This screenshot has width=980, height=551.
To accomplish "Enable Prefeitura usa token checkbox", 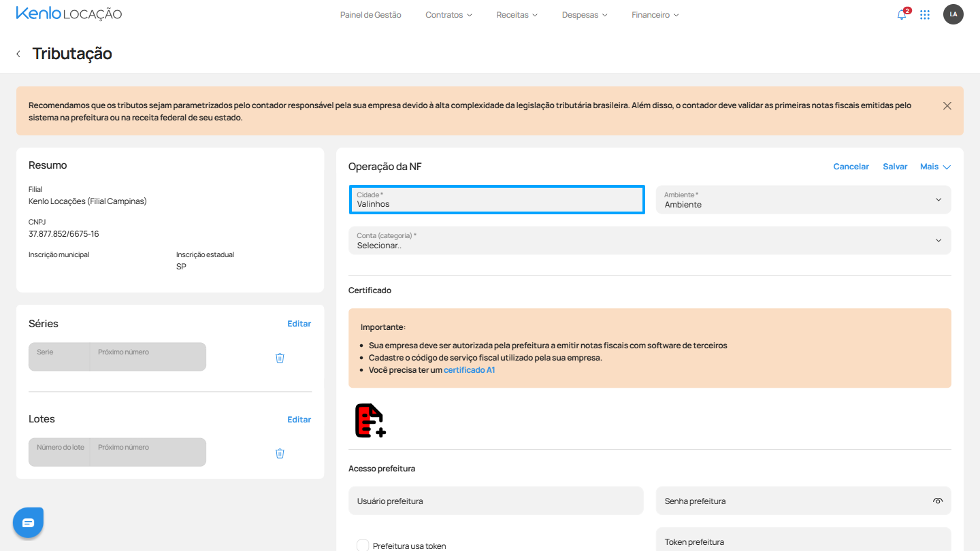I will click(x=363, y=546).
